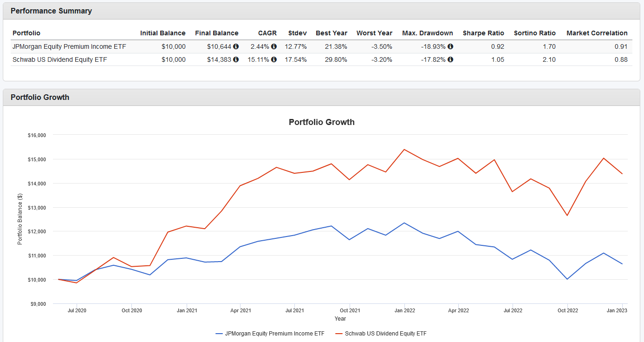Click the Sortino Ratio column header
This screenshot has height=342, width=644.
pos(535,33)
